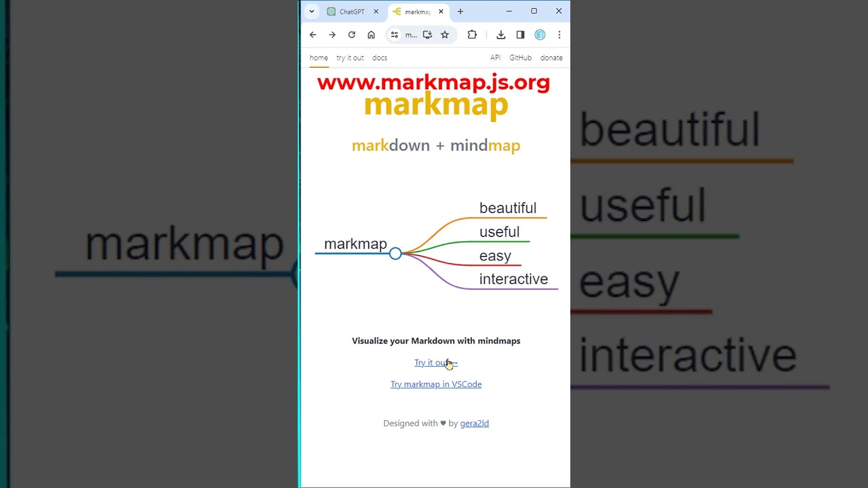
Task: Open the home nav item
Action: 319,58
